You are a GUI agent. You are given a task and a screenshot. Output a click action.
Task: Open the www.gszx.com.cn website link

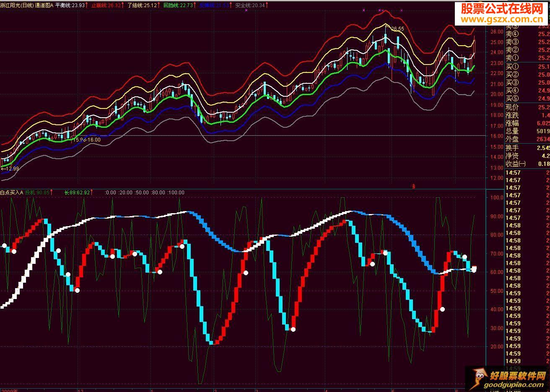[x=501, y=19]
